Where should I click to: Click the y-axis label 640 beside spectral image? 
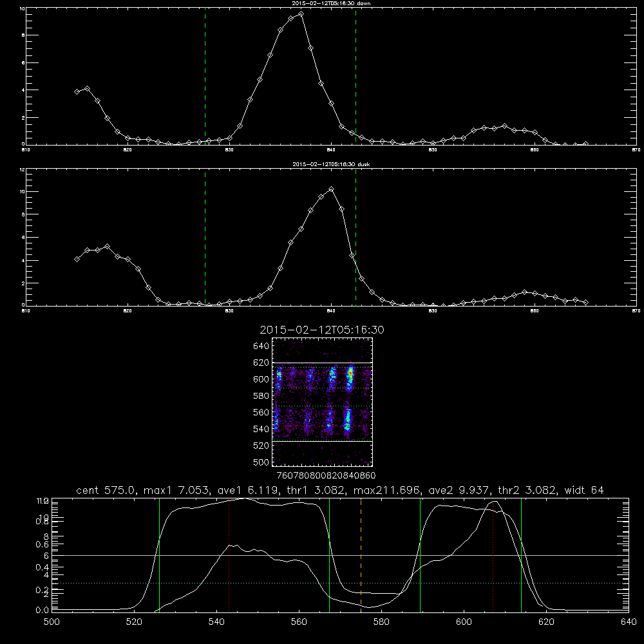261,346
